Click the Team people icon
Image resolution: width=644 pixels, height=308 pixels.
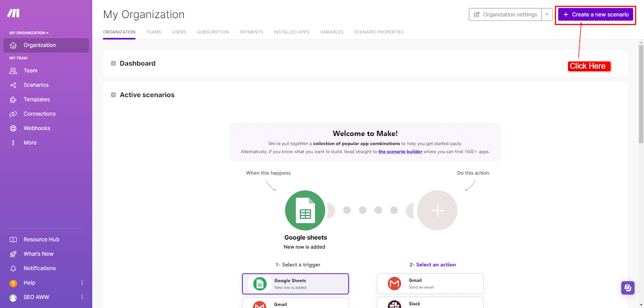(13, 71)
